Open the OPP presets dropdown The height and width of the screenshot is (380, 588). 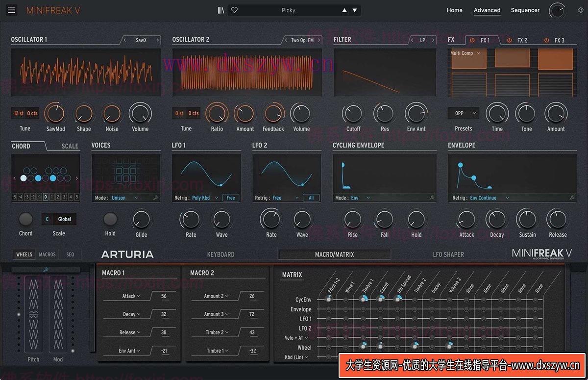click(463, 113)
